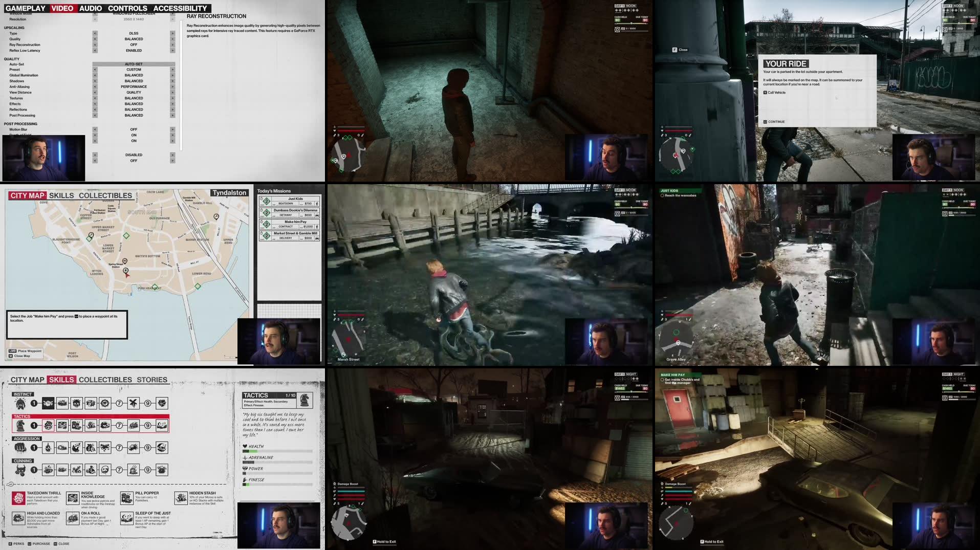Click the AUTO-SET quality button

(134, 64)
